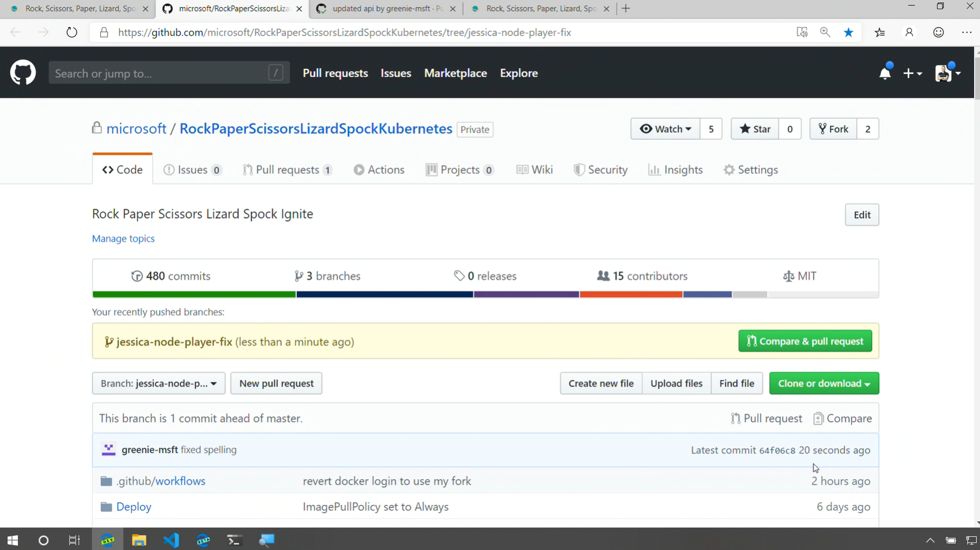This screenshot has width=980, height=550.
Task: Open the terminal icon on the taskbar
Action: click(x=234, y=540)
